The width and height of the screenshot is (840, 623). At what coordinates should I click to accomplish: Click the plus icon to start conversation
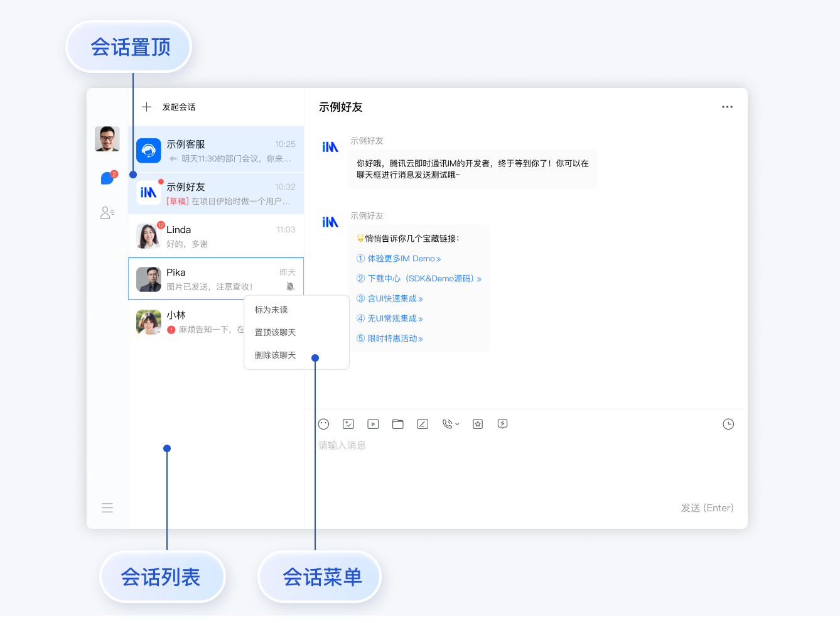[146, 107]
